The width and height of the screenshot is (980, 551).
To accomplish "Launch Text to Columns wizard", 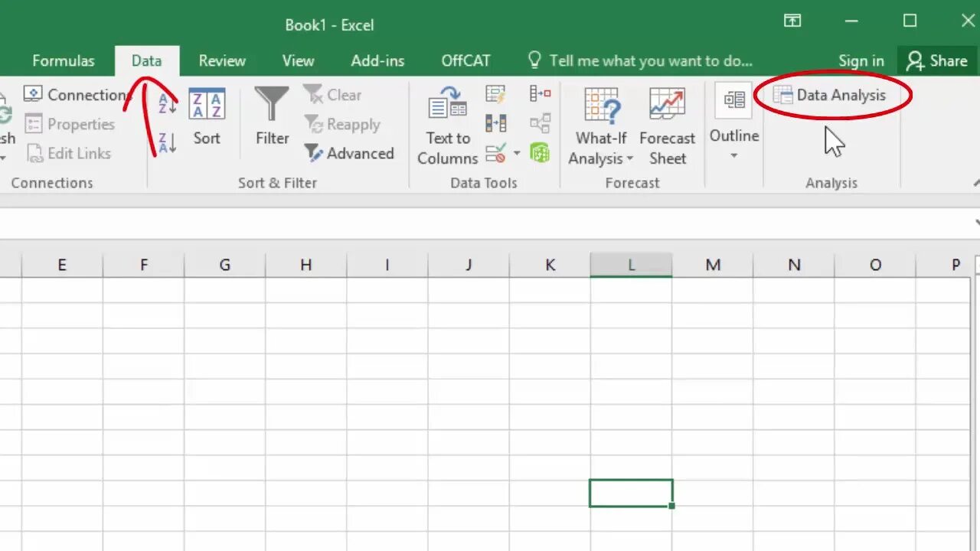I will pyautogui.click(x=448, y=126).
